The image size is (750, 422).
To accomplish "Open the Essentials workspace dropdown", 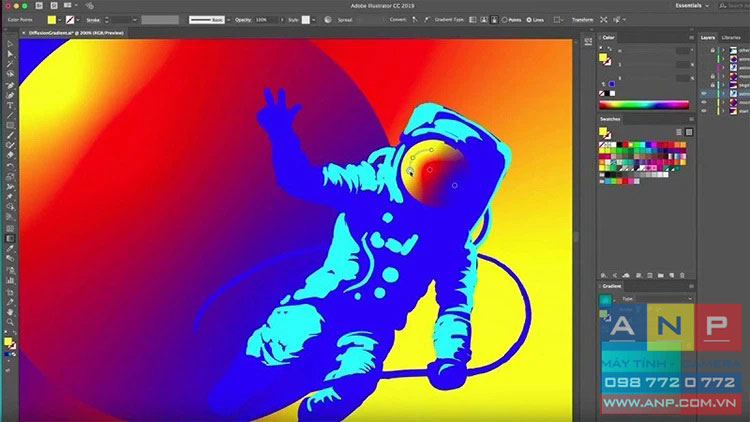I will (x=692, y=6).
